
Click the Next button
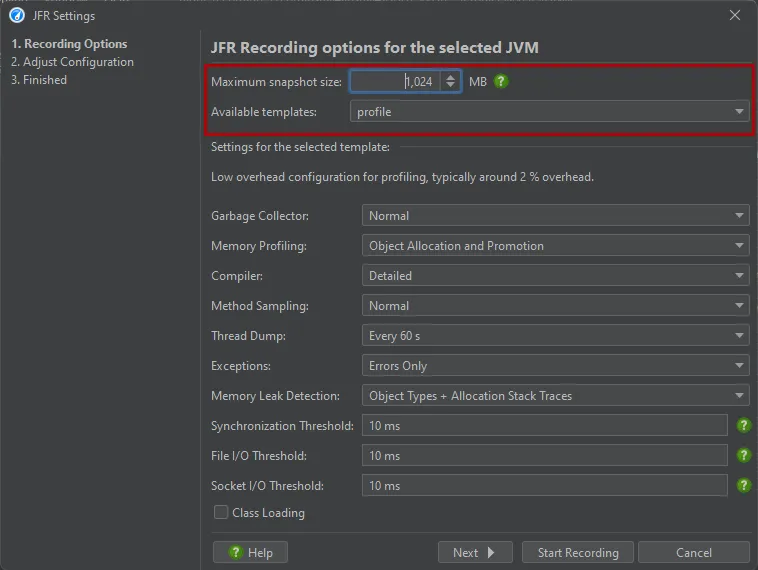[475, 552]
